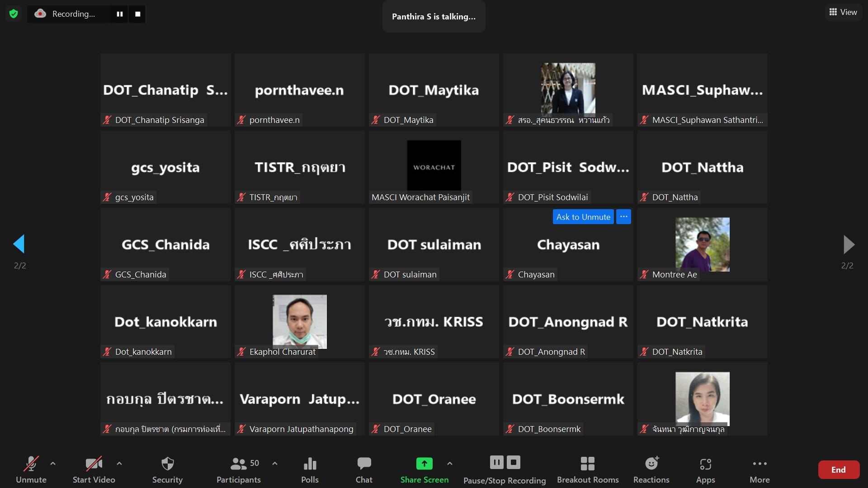Open the View layout menu
This screenshot has height=488, width=868.
843,12
